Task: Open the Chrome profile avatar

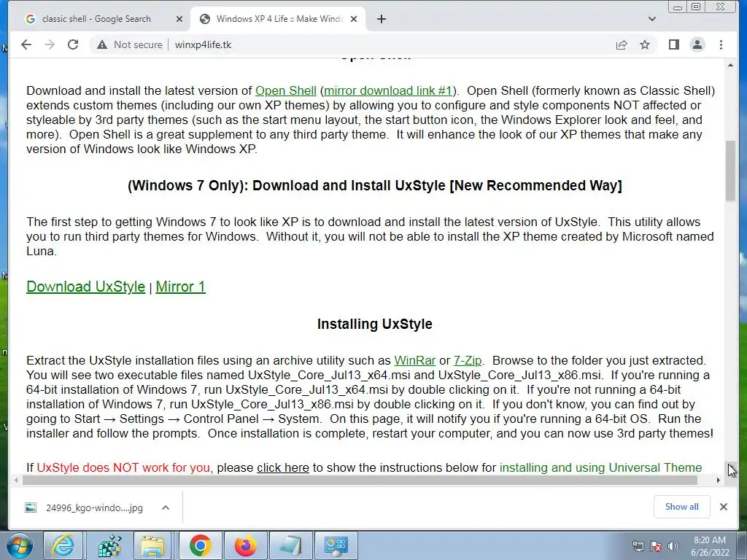Action: pyautogui.click(x=697, y=44)
